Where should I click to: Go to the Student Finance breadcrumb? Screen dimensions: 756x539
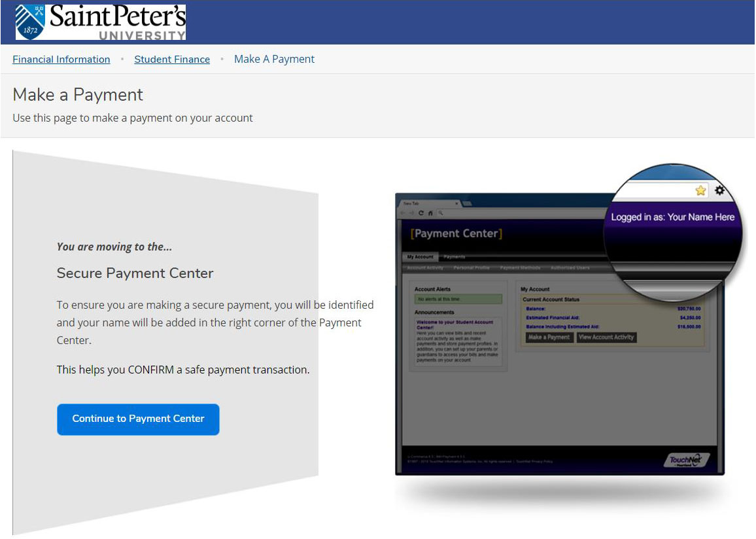172,59
